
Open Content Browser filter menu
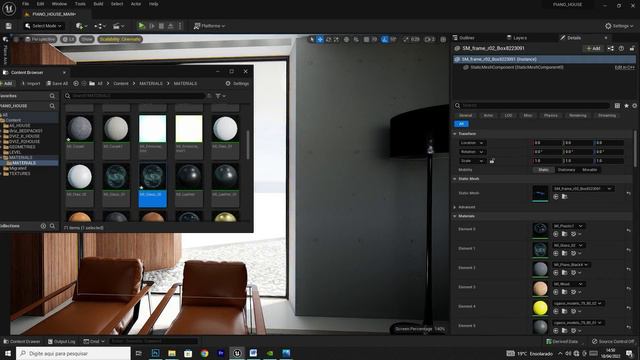220,96
